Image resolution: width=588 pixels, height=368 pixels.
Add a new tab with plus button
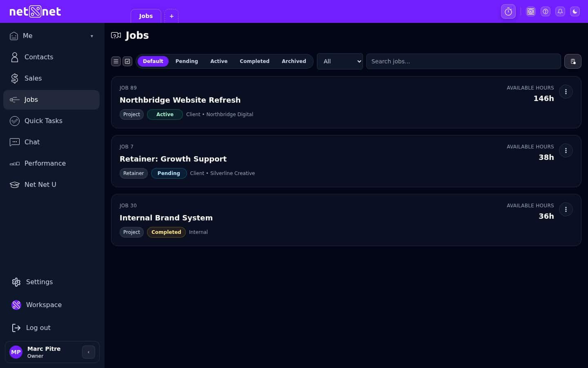(x=171, y=16)
